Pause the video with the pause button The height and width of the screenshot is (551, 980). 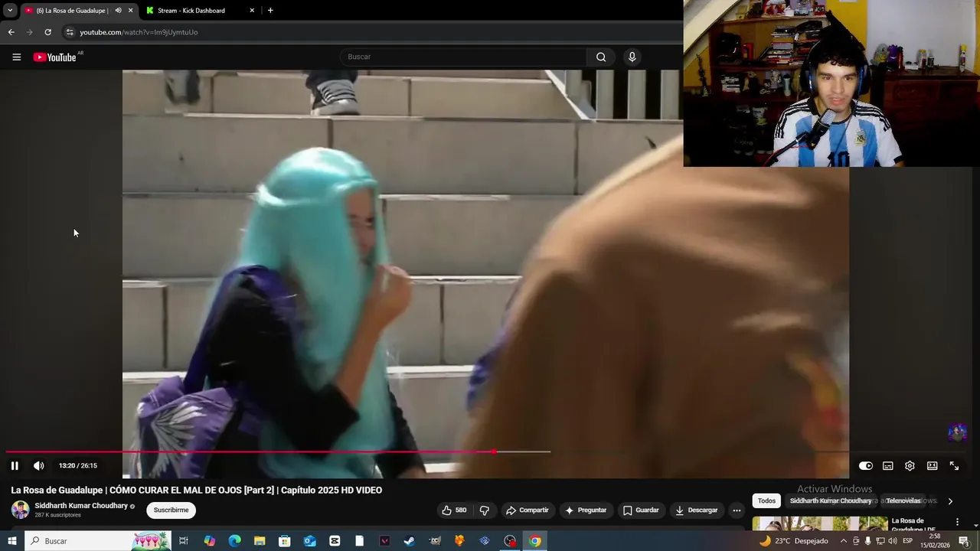[x=15, y=465]
